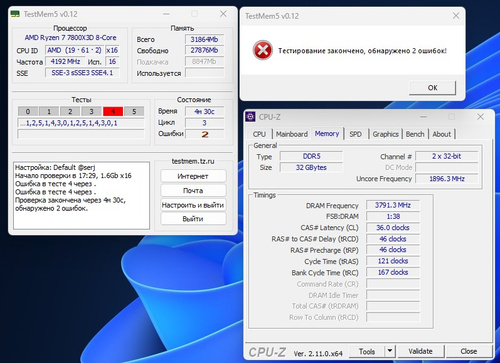Click the x16 thread count value
Screen dimensions: 500x363
click(112, 50)
